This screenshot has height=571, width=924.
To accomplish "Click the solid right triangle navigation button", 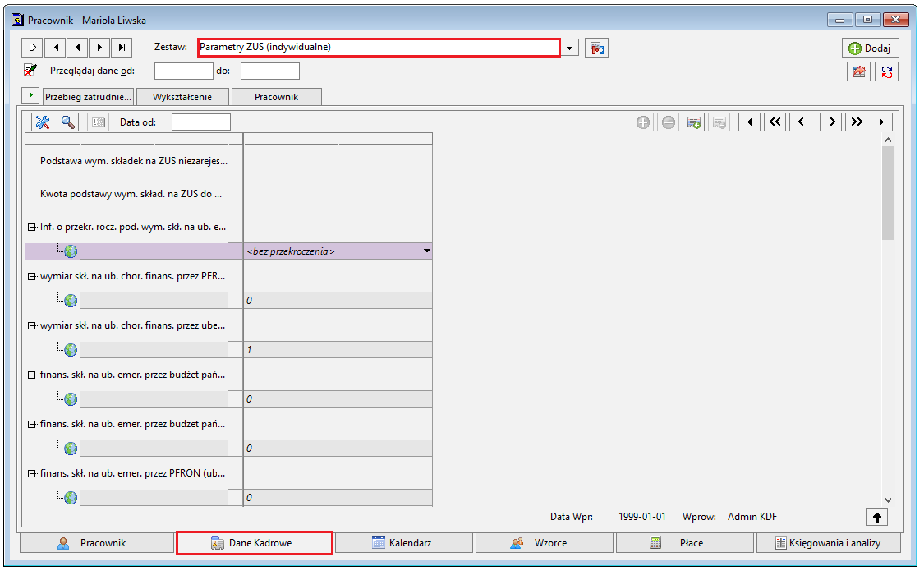I will (881, 122).
